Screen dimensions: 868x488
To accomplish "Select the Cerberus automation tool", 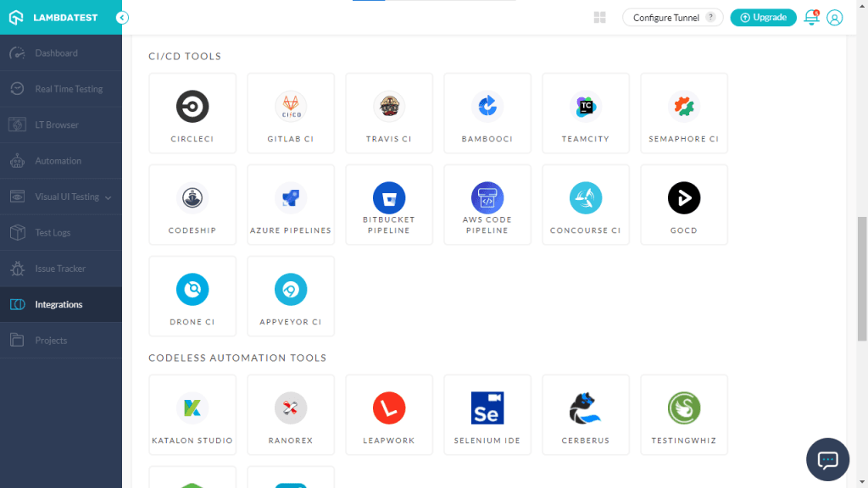I will [x=586, y=414].
